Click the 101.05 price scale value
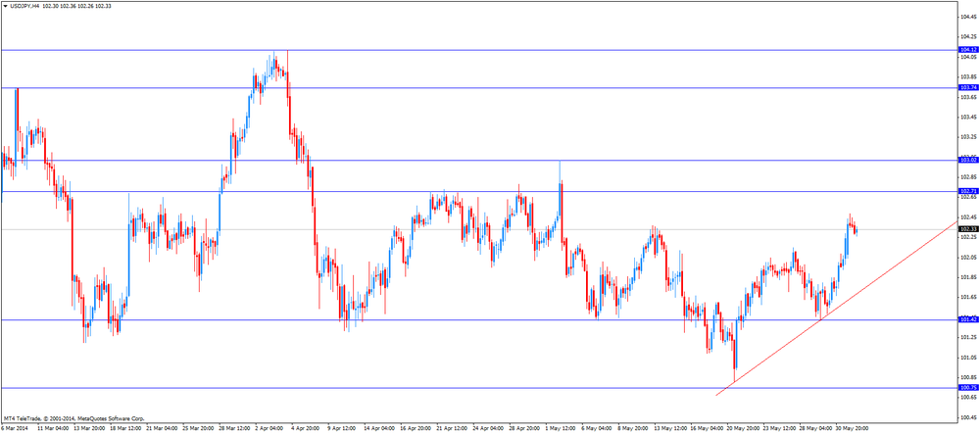980x433 pixels. 968,357
